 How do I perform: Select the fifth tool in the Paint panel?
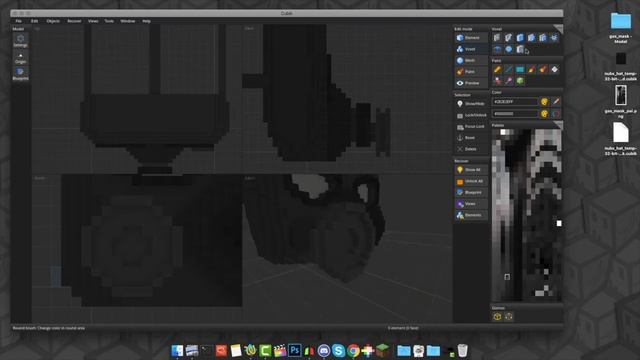(543, 69)
